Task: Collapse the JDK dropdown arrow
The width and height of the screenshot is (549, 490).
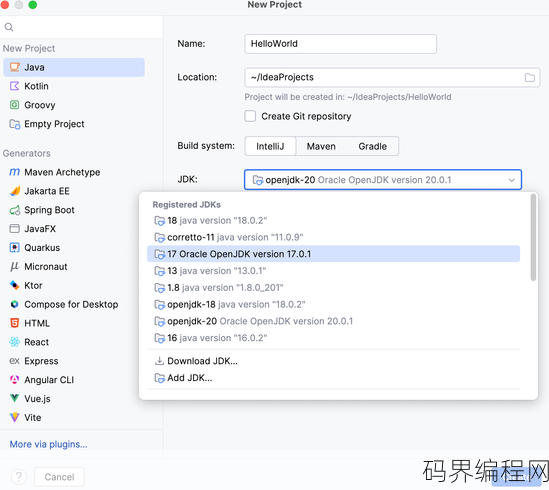Action: point(511,180)
